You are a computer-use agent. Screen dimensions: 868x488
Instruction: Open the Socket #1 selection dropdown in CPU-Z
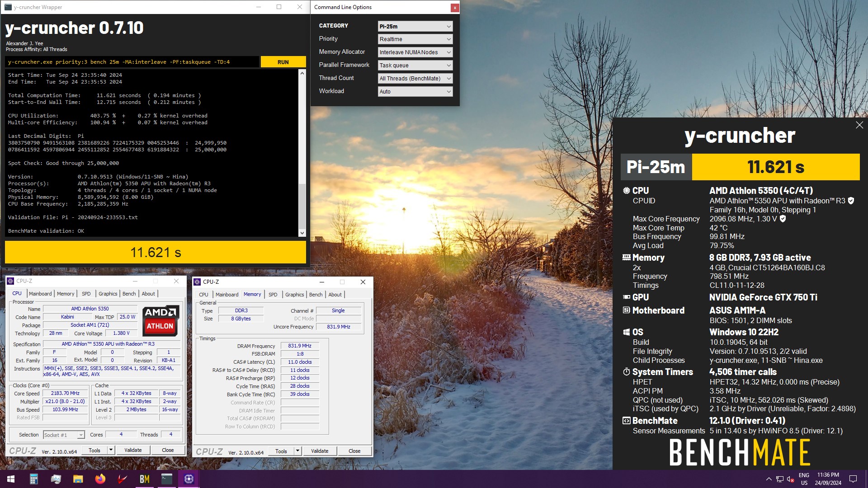(64, 435)
